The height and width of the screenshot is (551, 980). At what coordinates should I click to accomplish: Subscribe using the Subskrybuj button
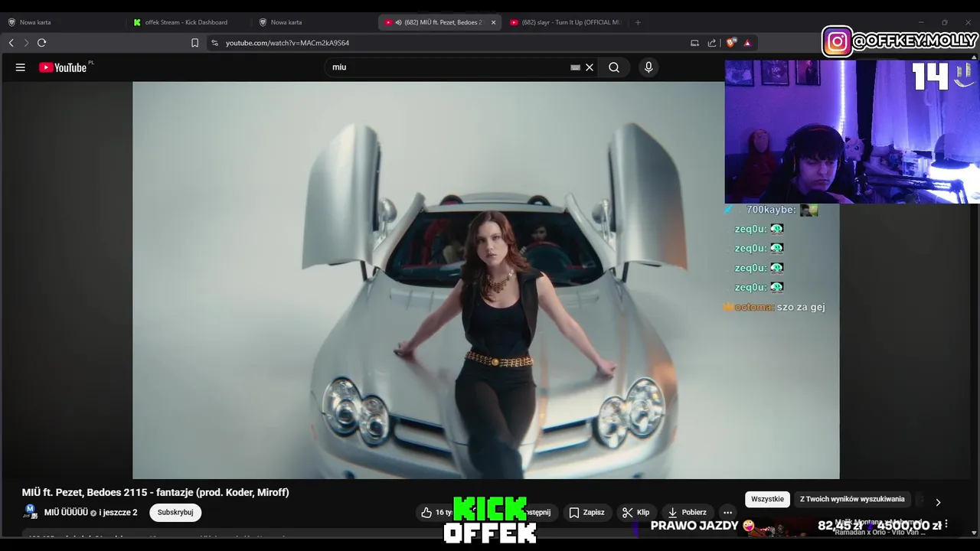pyautogui.click(x=175, y=513)
